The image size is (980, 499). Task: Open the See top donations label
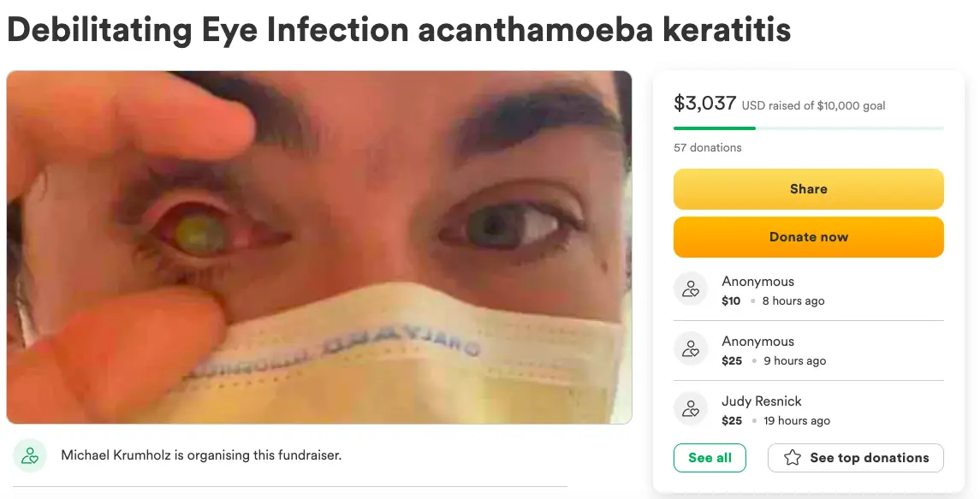tap(869, 458)
